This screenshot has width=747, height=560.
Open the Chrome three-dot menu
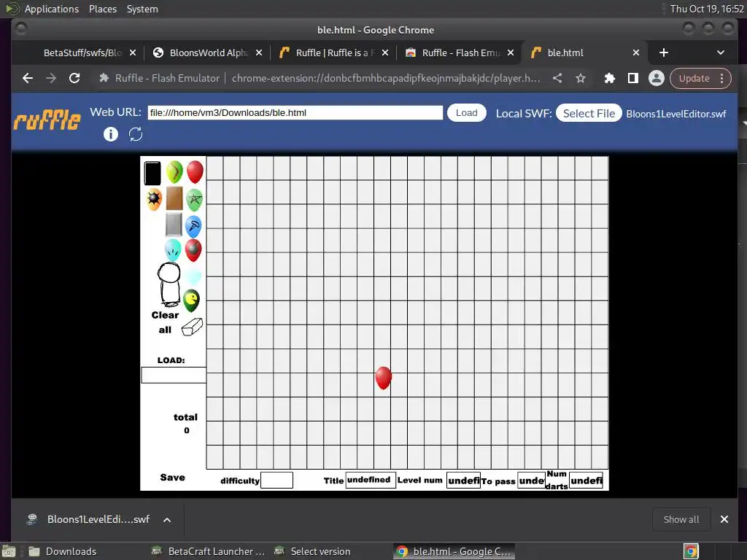pos(722,78)
